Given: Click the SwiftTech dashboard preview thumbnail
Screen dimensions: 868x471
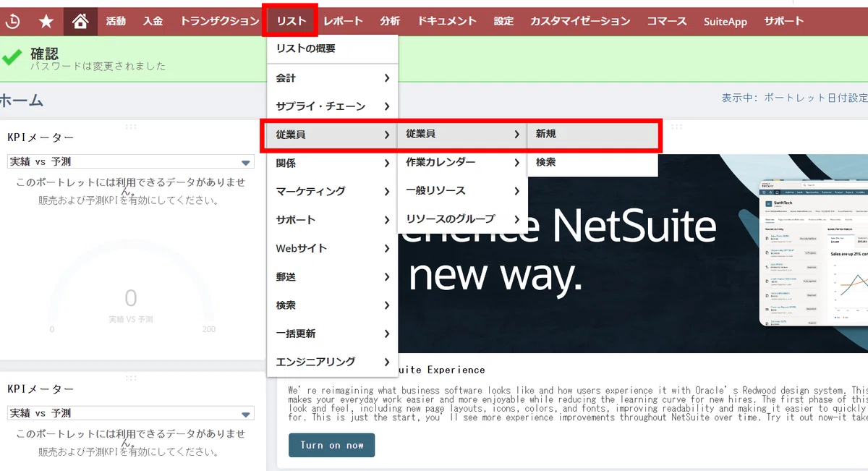Looking at the screenshot, I should 814,253.
